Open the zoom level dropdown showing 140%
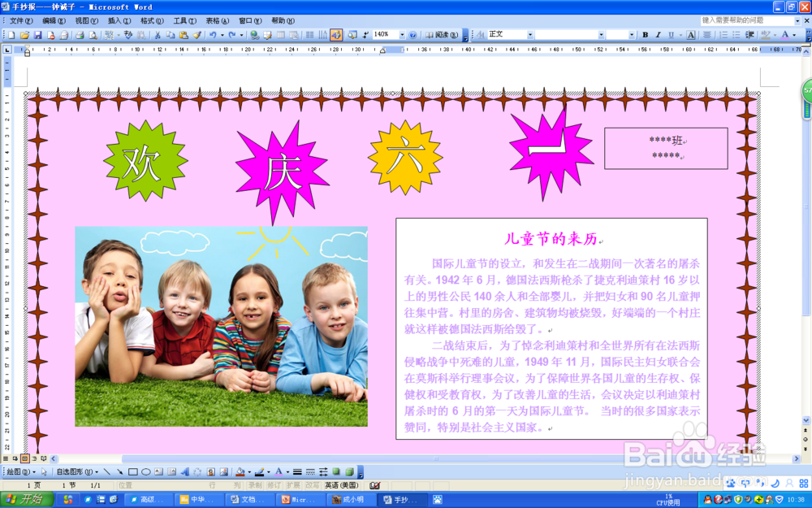The image size is (812, 508). coord(402,34)
